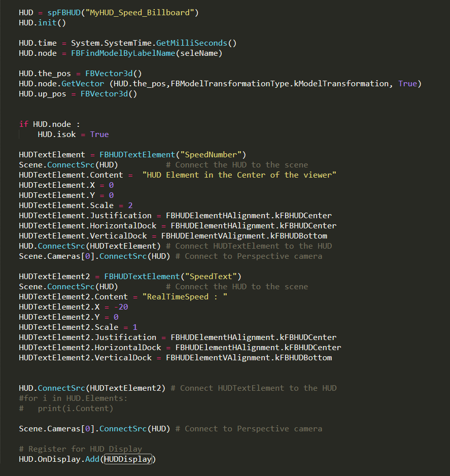This screenshot has width=450, height=476.
Task: Click the Add method on HUD.OnDisplay
Action: coord(92,459)
